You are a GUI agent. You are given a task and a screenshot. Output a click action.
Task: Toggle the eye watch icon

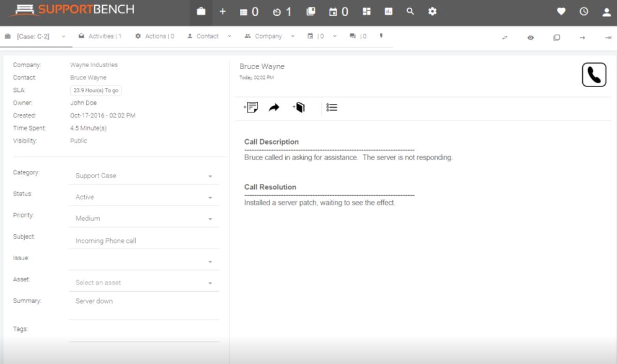[530, 38]
